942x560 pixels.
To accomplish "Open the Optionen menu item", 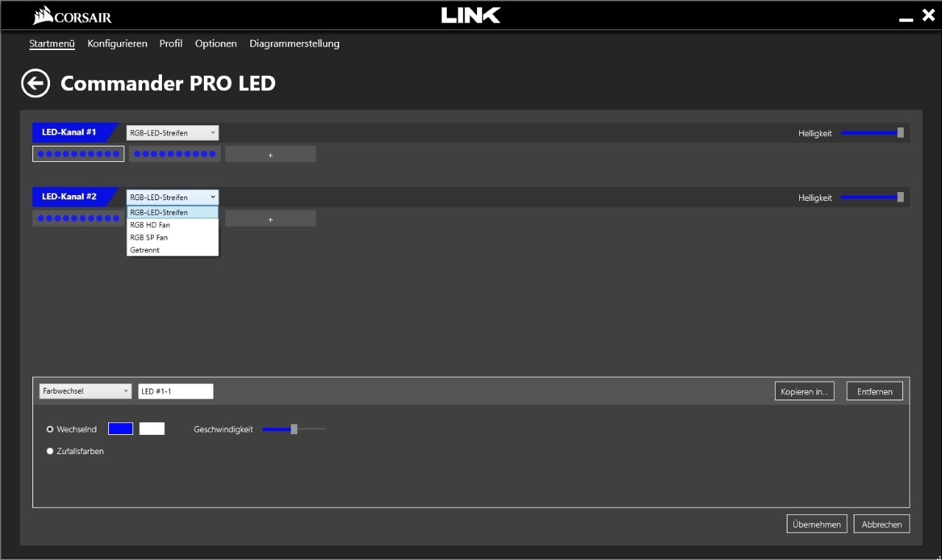I will (x=216, y=43).
